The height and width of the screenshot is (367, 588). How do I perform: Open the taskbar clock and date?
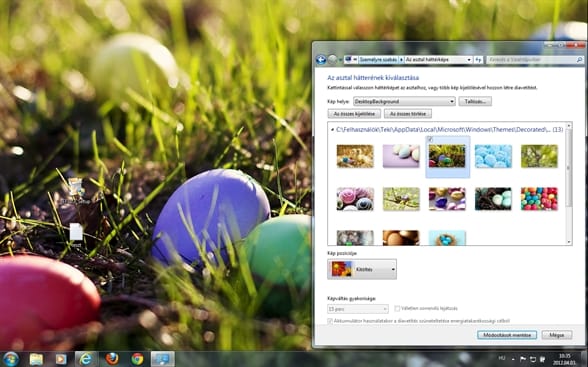pyautogui.click(x=565, y=359)
